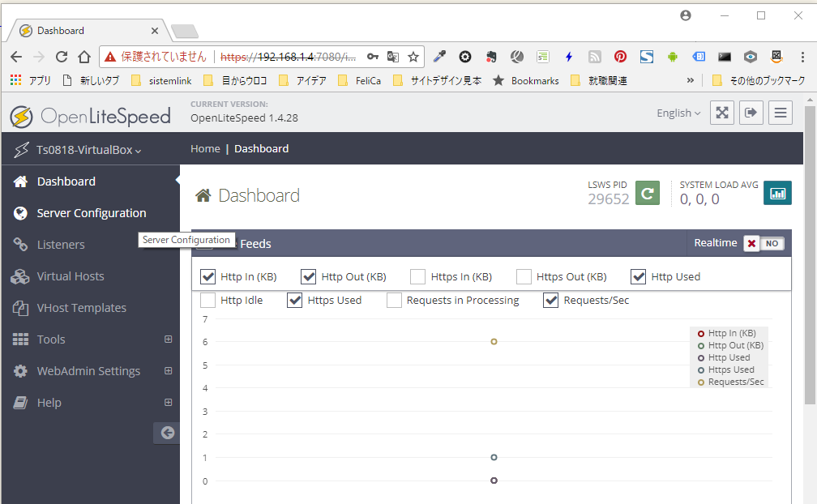Collapse sidebar with the left arrow icon
This screenshot has height=504, width=817.
click(167, 433)
